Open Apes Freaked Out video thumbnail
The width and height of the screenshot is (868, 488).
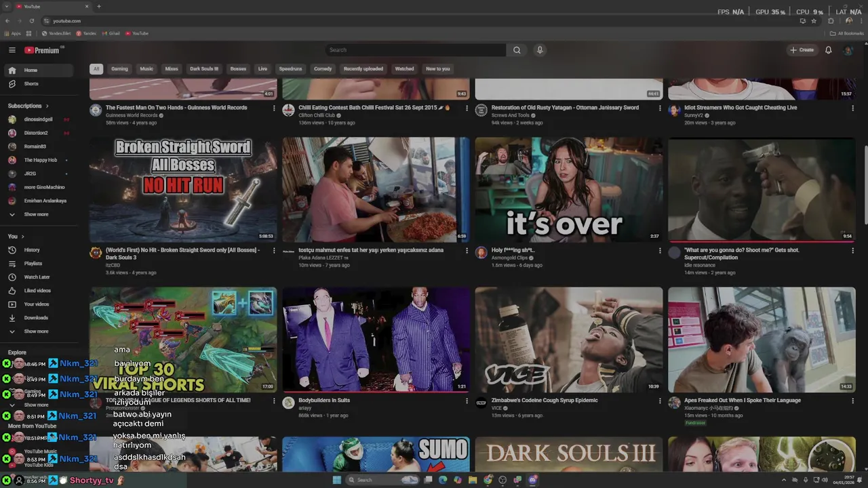click(762, 340)
